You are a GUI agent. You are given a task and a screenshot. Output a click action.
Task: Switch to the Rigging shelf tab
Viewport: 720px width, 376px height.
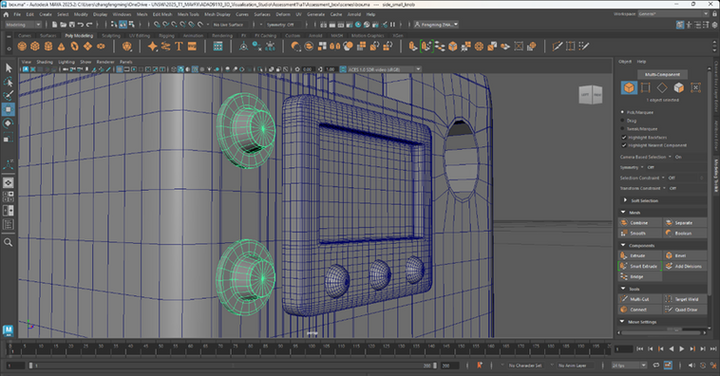click(166, 35)
